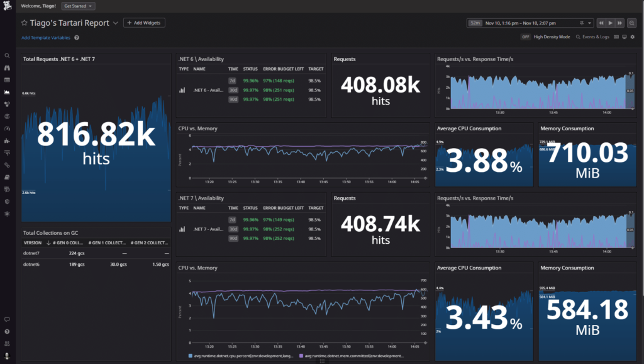Viewport: 644px width, 364px height.
Task: Click the Datadog logo in the sidebar
Action: pos(7,8)
